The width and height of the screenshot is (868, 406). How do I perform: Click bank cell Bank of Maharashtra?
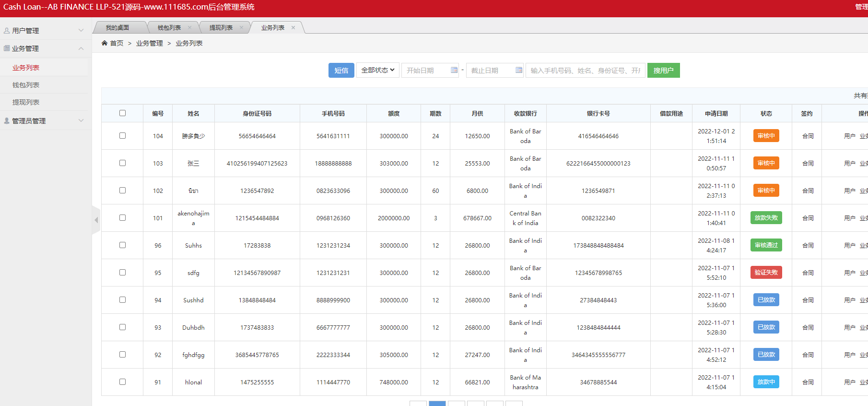526,382
